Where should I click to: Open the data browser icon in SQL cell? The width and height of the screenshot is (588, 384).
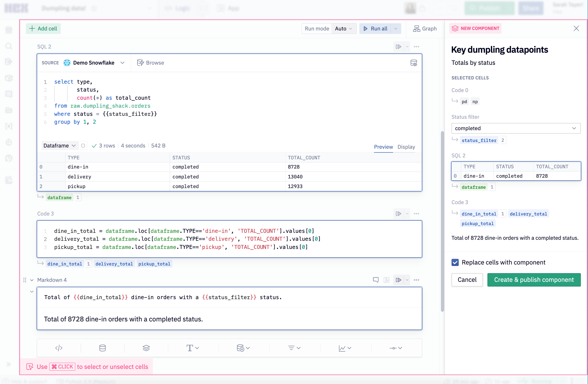[x=414, y=63]
